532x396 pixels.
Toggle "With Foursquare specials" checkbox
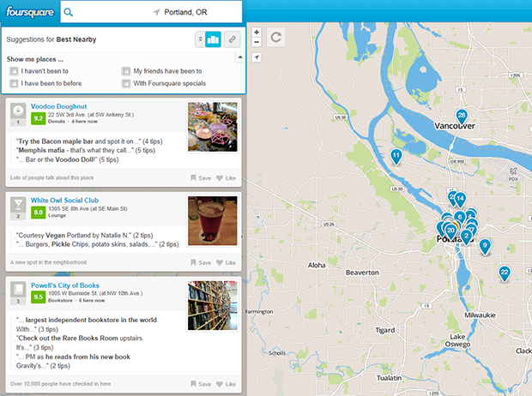tap(126, 84)
